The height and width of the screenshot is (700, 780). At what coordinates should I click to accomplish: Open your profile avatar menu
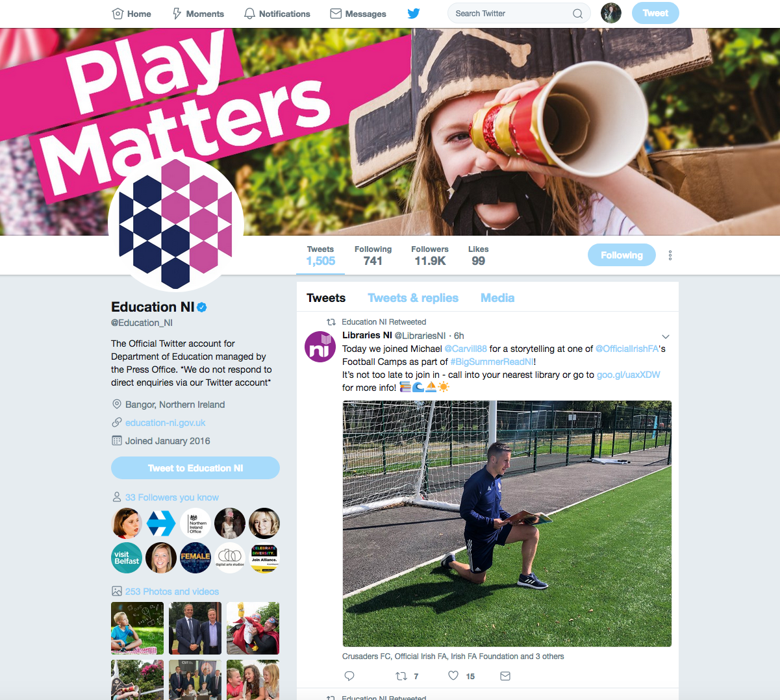click(x=611, y=13)
